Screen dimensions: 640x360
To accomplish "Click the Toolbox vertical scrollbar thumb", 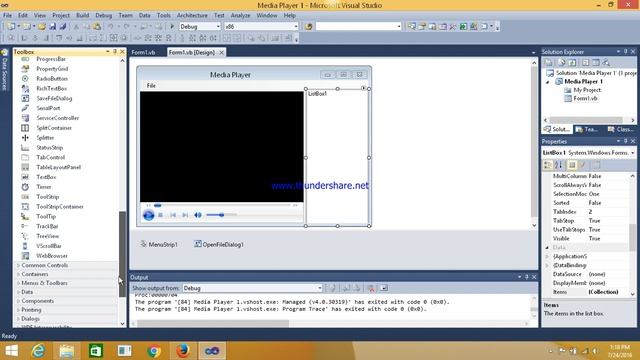I will [122, 254].
